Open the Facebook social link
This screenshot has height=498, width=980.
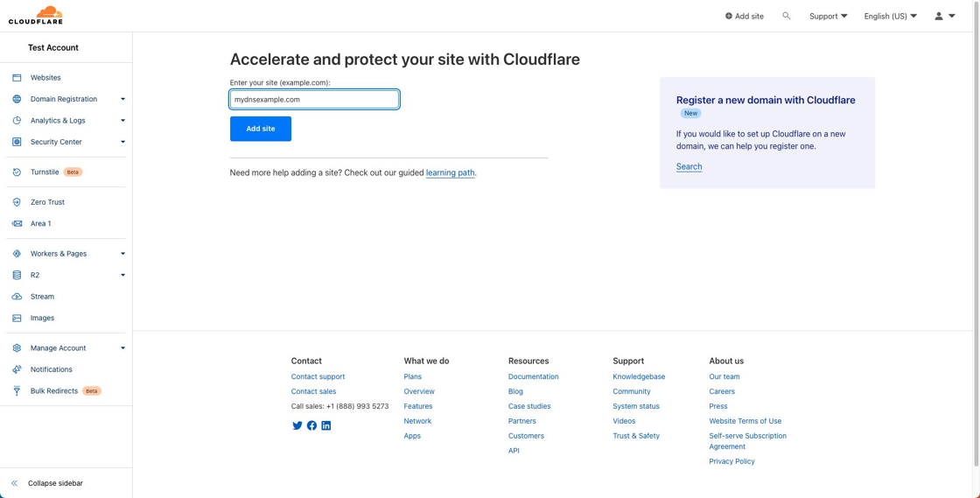[x=311, y=425]
